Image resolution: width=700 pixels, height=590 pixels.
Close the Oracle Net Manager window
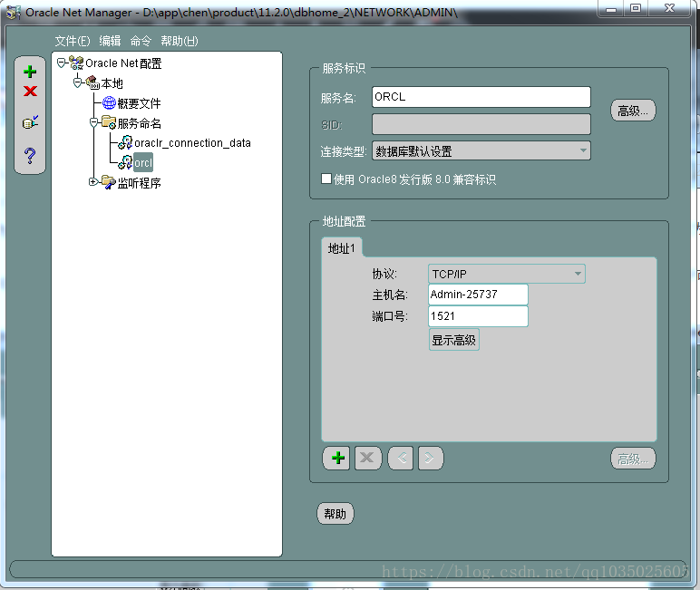pos(669,8)
